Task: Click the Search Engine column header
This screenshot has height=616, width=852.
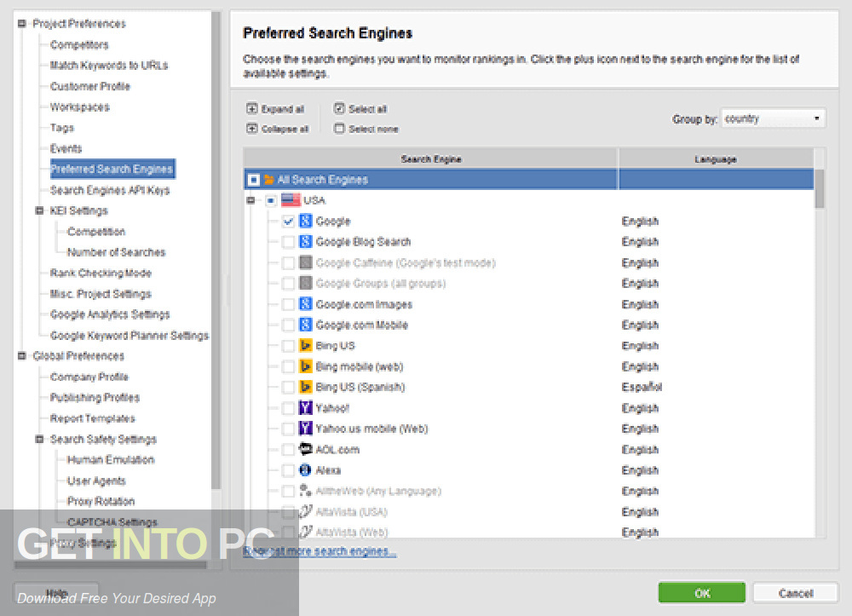Action: point(431,158)
